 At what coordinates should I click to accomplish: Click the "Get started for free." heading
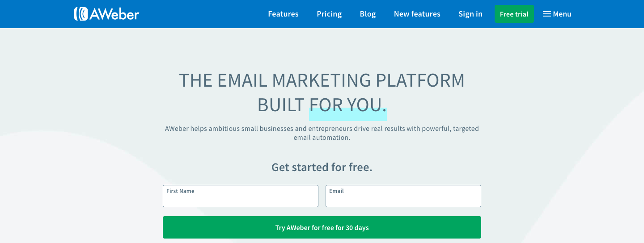[x=322, y=168]
